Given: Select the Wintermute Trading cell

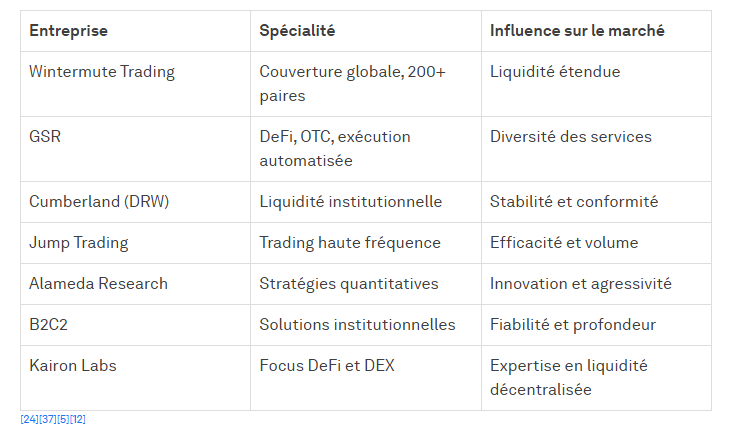Looking at the screenshot, I should click(102, 72).
